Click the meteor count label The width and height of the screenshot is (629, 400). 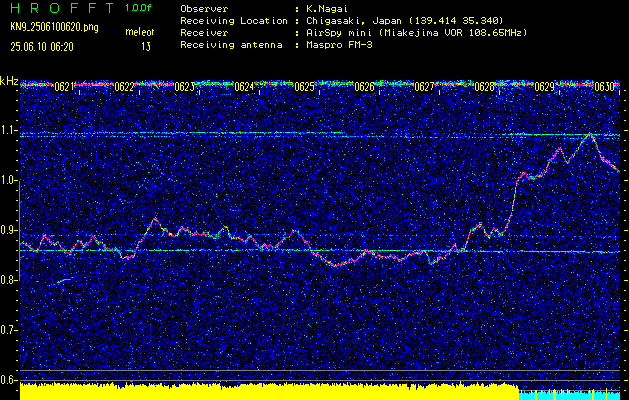click(140, 32)
